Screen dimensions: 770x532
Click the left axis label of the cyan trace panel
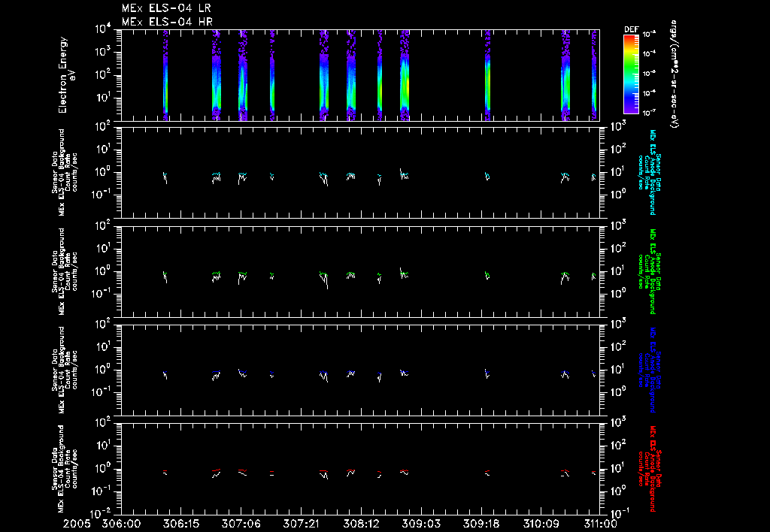(x=65, y=172)
